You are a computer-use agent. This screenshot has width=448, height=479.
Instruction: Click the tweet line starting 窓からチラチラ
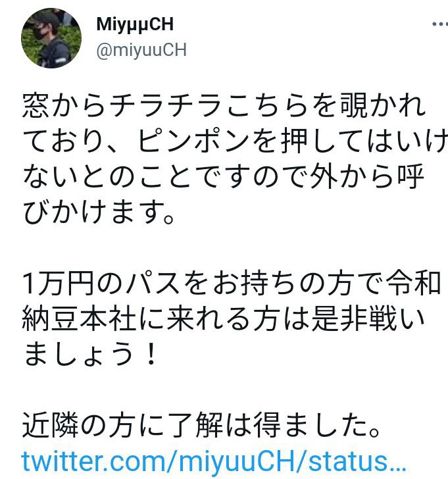coord(224,105)
